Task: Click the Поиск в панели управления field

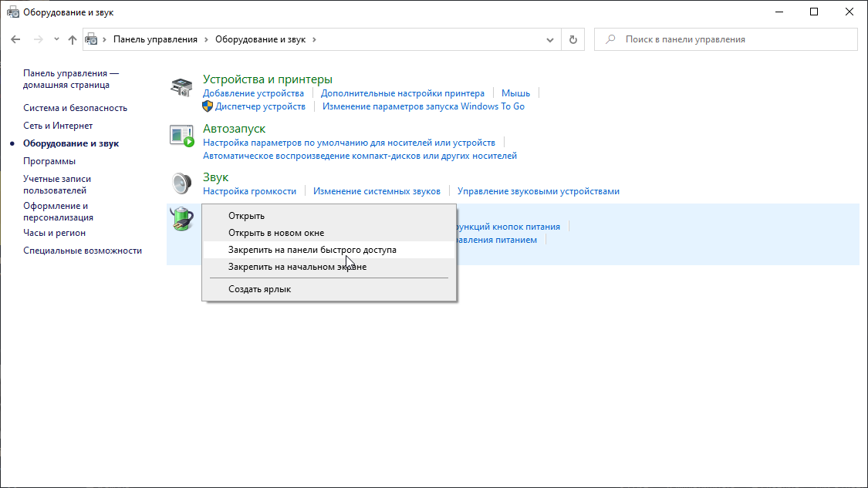Action: pyautogui.click(x=733, y=39)
